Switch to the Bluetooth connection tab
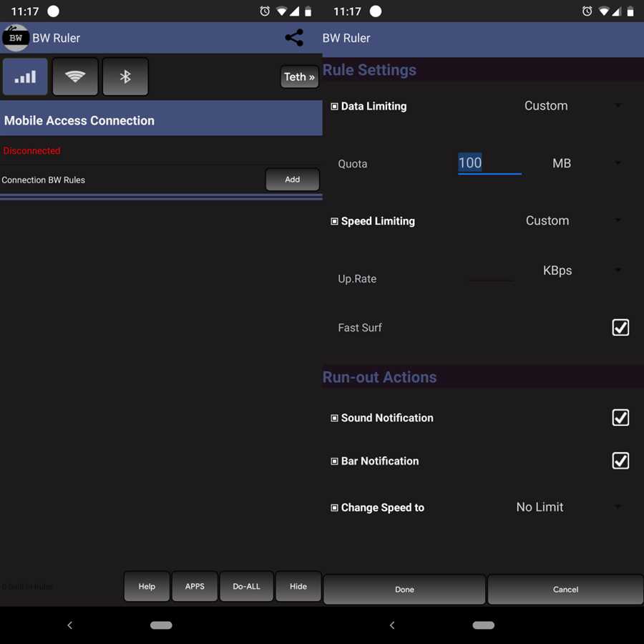This screenshot has height=644, width=644. point(125,77)
